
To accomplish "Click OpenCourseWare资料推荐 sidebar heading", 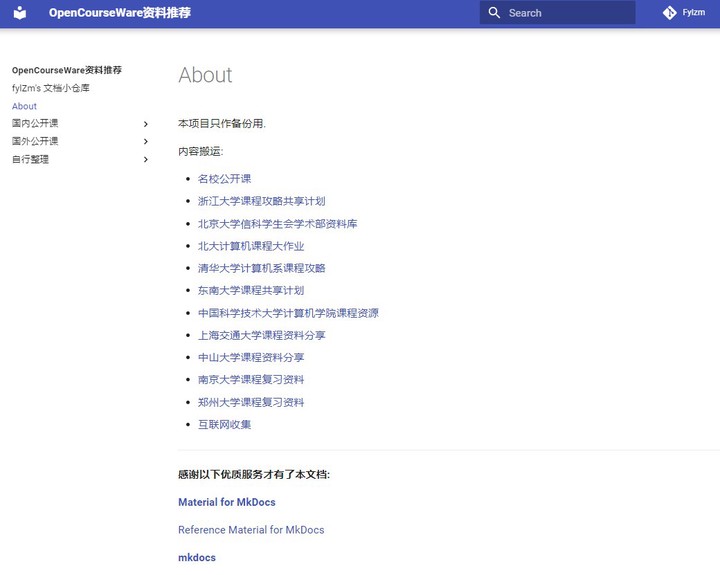I will pyautogui.click(x=67, y=70).
